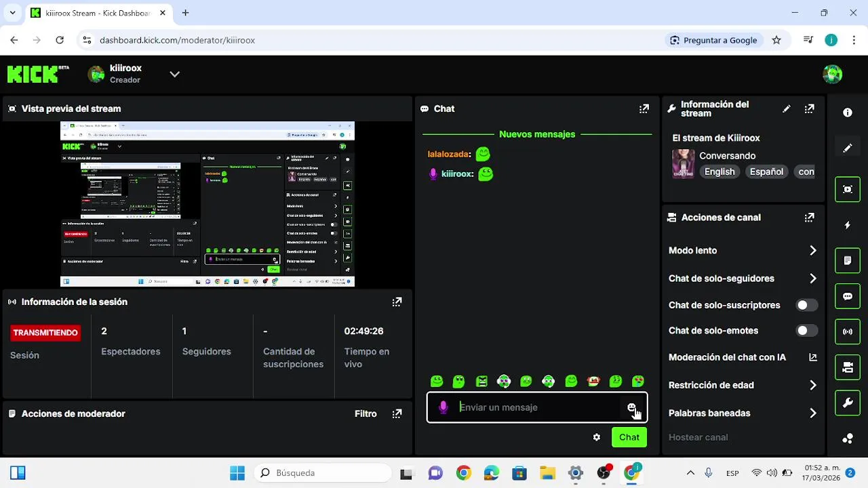Toggle Chat de solo-suscriptores switch
Image resolution: width=868 pixels, height=488 pixels.
(806, 305)
